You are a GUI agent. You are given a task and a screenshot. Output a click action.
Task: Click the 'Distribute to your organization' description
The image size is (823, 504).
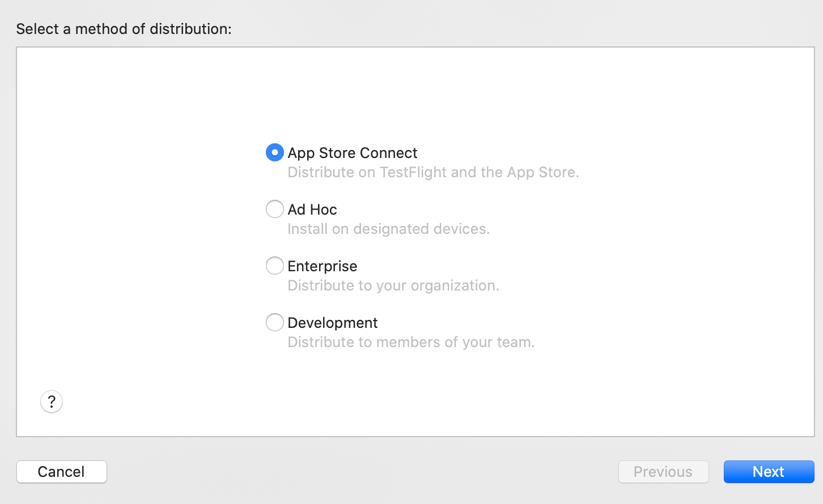point(393,285)
